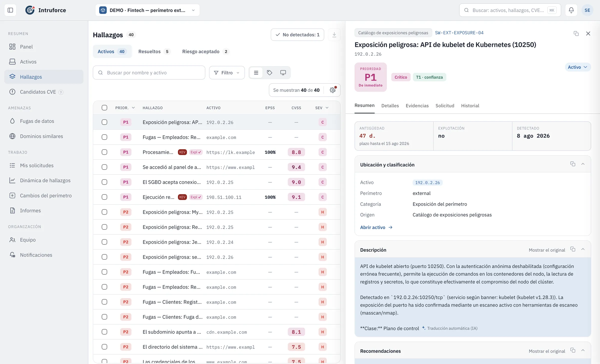The image size is (600, 364).
Task: Select all findings header checkbox
Action: (104, 108)
